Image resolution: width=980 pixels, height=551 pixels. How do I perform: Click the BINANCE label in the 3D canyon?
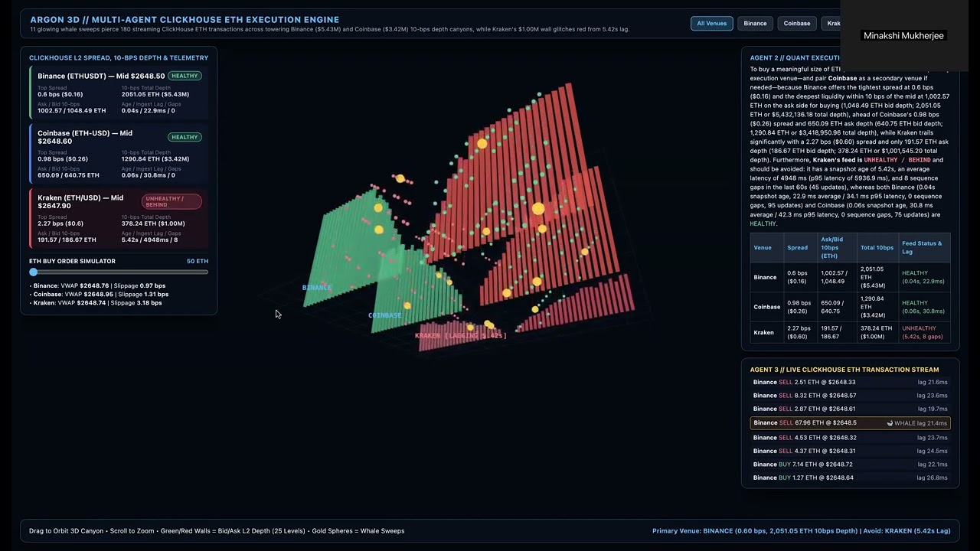point(316,287)
